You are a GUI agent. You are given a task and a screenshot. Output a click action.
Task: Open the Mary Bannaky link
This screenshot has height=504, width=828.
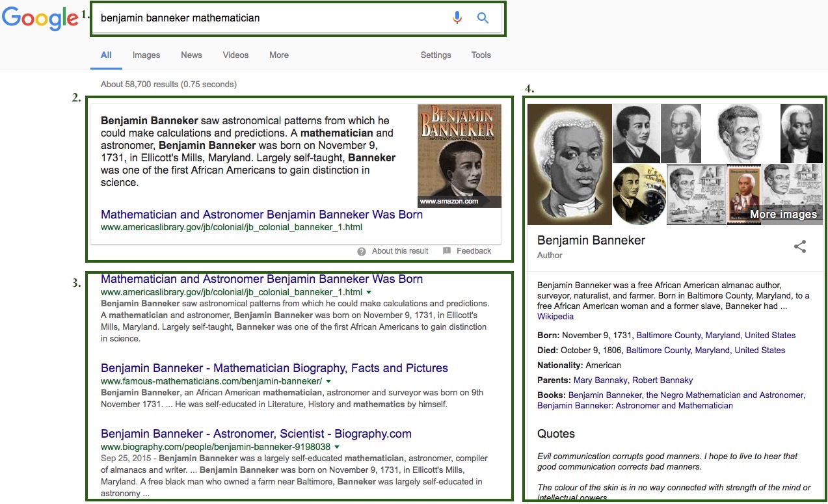(600, 380)
